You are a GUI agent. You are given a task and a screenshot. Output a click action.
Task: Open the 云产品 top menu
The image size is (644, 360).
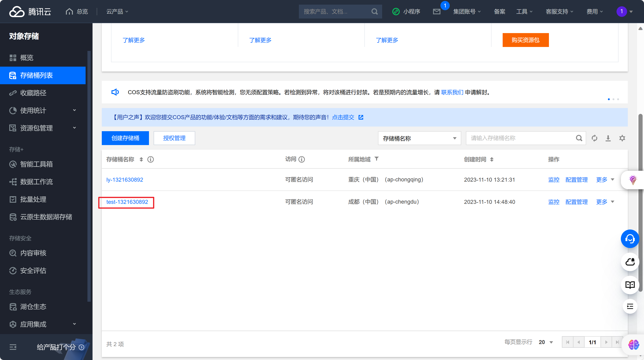point(117,12)
